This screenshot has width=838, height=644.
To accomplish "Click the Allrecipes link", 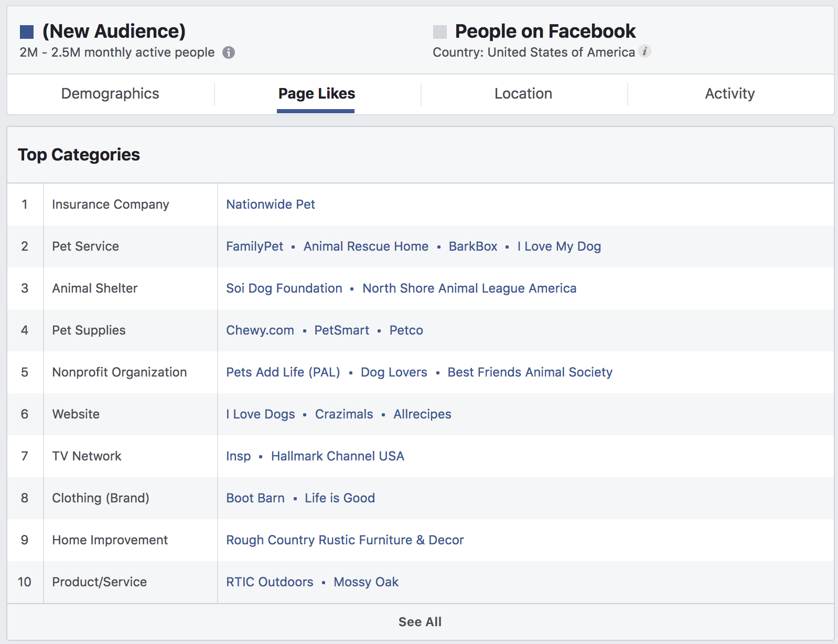I will (423, 414).
